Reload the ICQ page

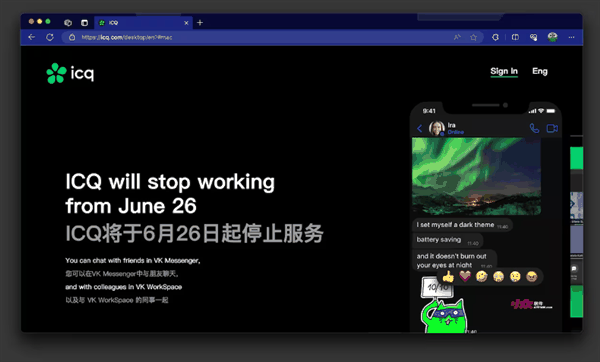pos(50,37)
